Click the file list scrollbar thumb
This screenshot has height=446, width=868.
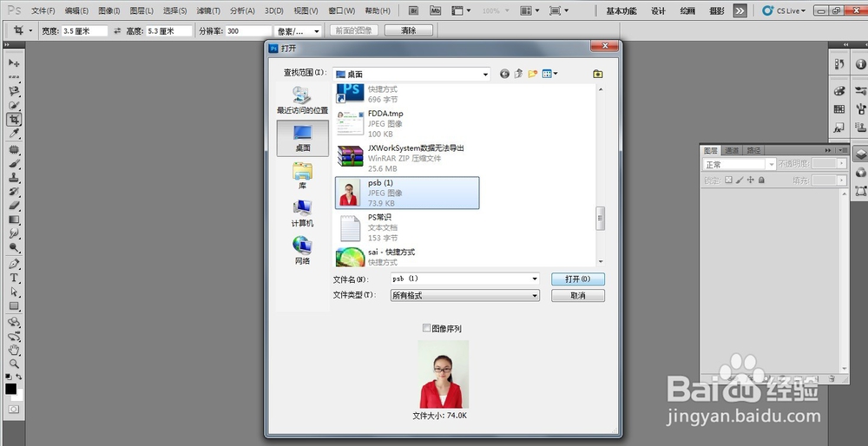(600, 218)
